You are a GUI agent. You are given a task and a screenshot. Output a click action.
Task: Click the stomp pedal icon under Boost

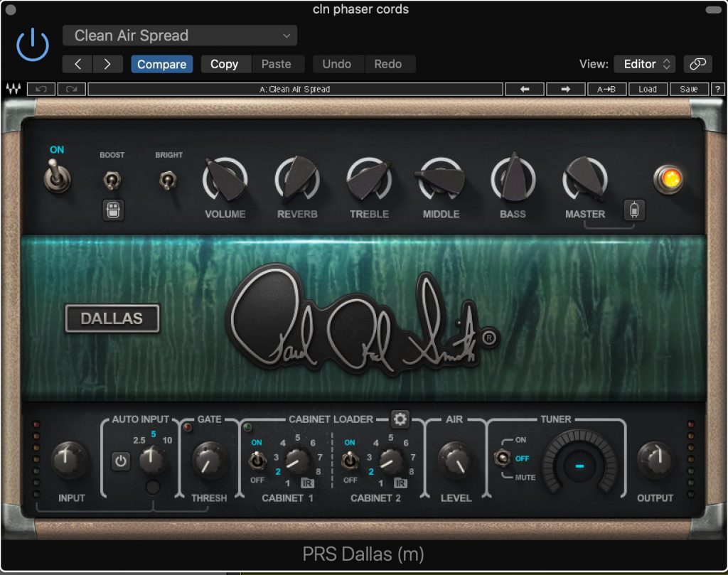coord(113,210)
